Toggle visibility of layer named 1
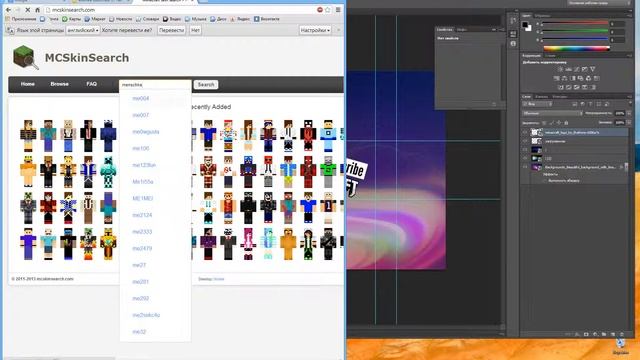 [525, 150]
